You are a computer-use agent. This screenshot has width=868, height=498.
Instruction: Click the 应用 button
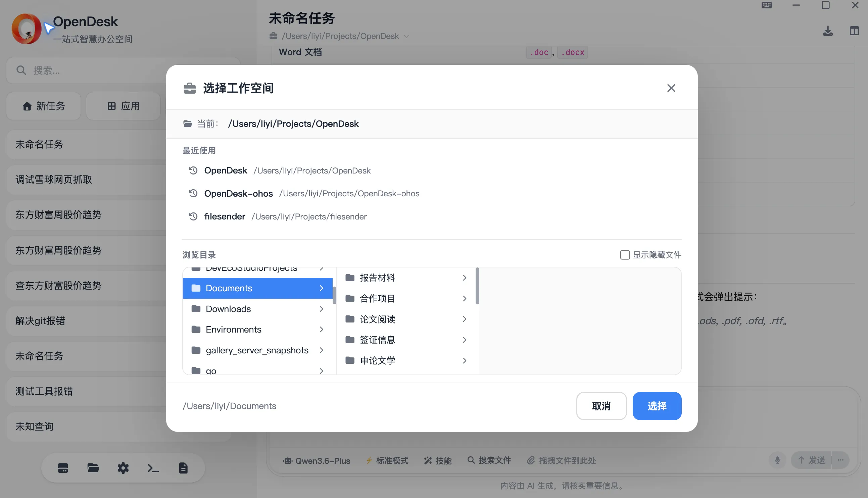(123, 106)
